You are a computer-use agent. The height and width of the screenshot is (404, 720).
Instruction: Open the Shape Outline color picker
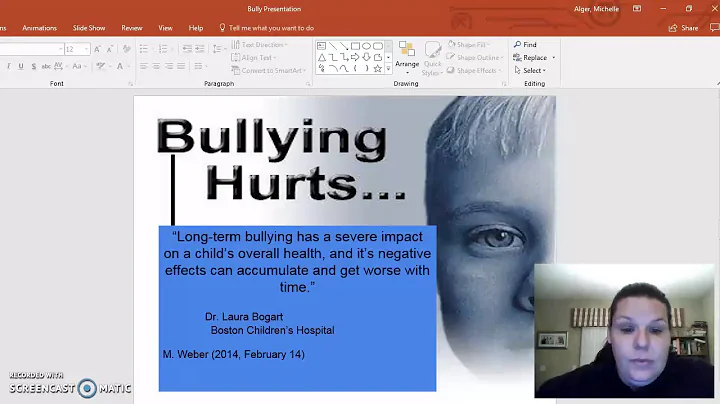click(x=475, y=57)
